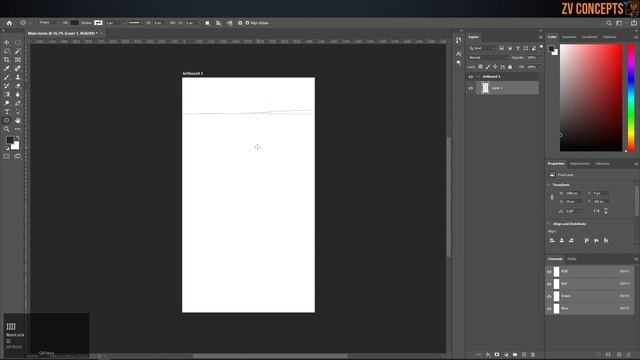This screenshot has width=640, height=360.
Task: Switch to the Adjustments tab
Action: pyautogui.click(x=580, y=164)
